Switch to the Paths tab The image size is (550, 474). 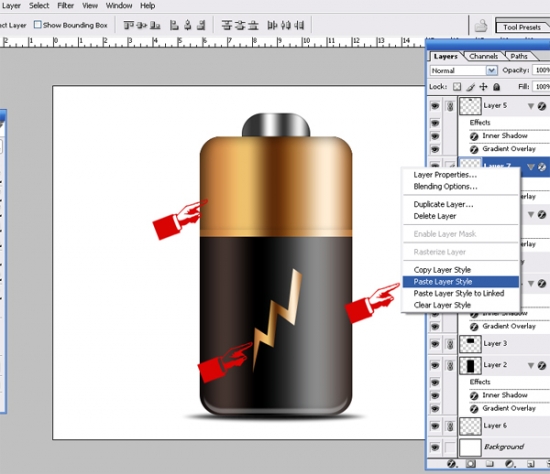point(519,56)
